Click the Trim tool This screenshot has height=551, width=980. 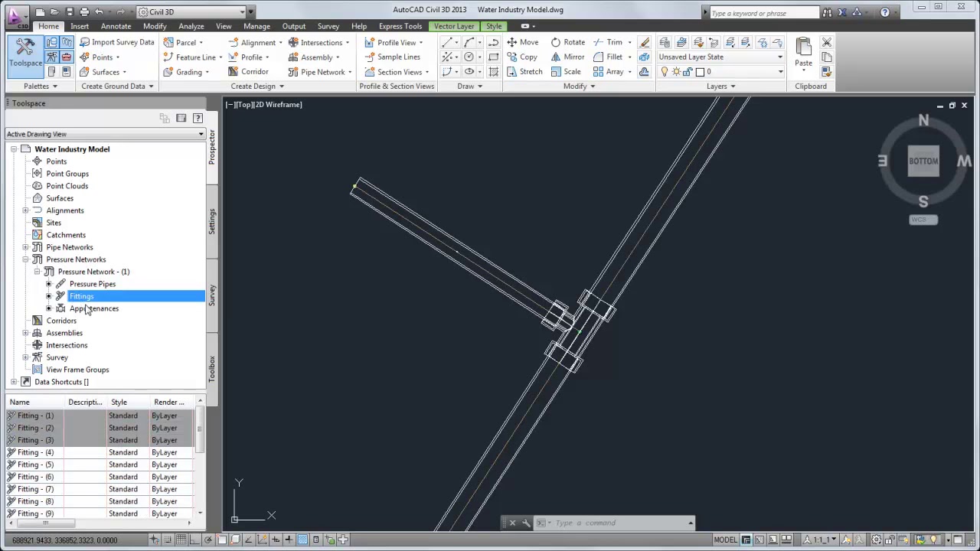click(607, 42)
